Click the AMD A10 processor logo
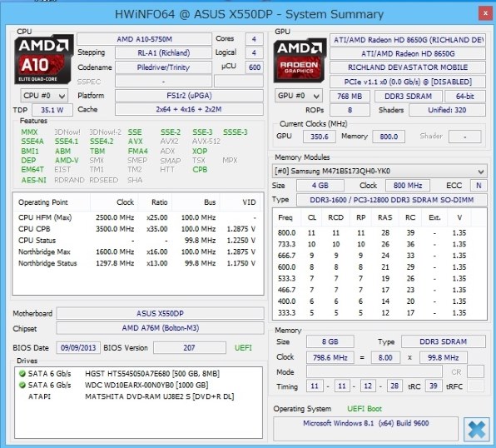Image resolution: width=496 pixels, height=448 pixels. (x=43, y=59)
